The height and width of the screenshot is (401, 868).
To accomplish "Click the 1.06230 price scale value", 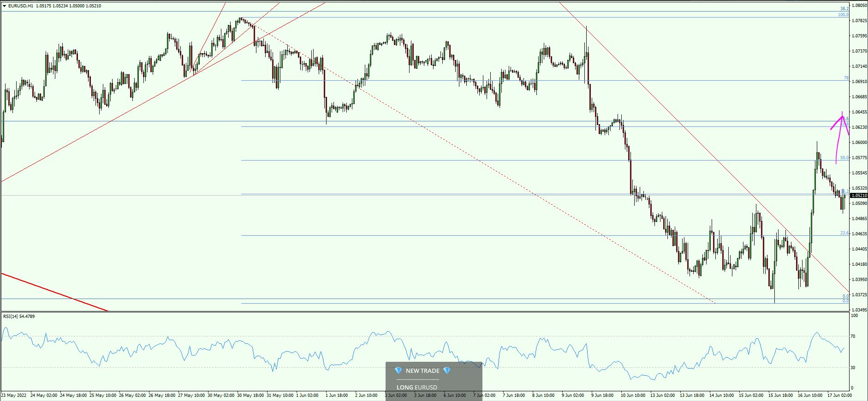I will (x=859, y=127).
